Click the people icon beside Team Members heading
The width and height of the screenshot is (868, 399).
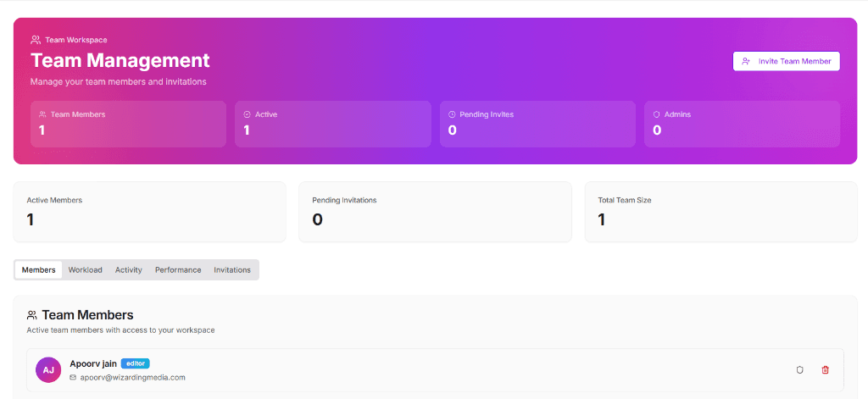coord(32,315)
